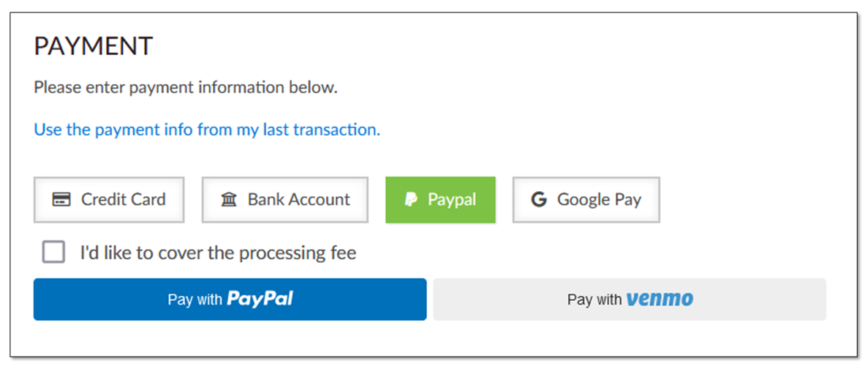Click the venmo wordmark logo
The height and width of the screenshot is (369, 868).
660,299
